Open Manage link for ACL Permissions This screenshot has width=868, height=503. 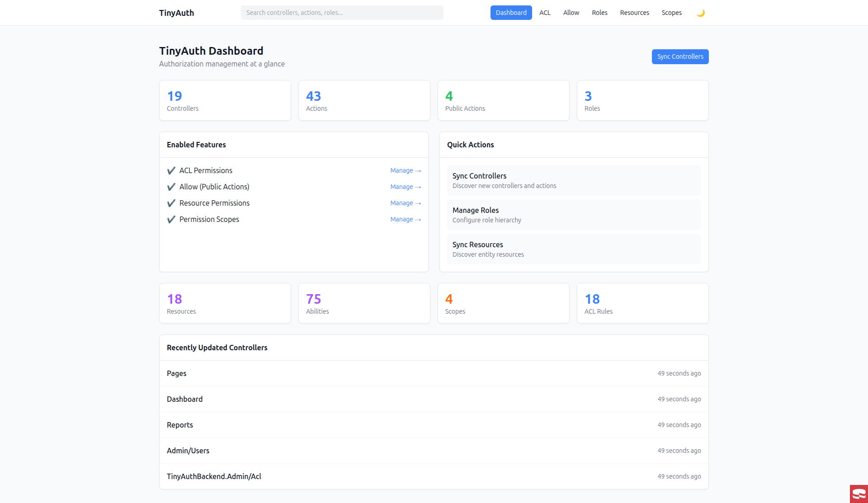[x=406, y=170]
